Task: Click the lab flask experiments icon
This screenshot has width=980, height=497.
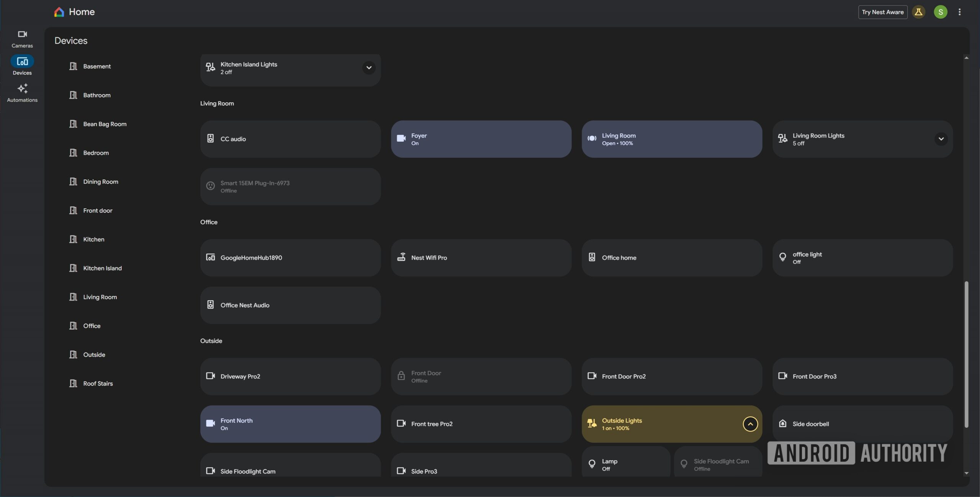Action: pyautogui.click(x=918, y=12)
